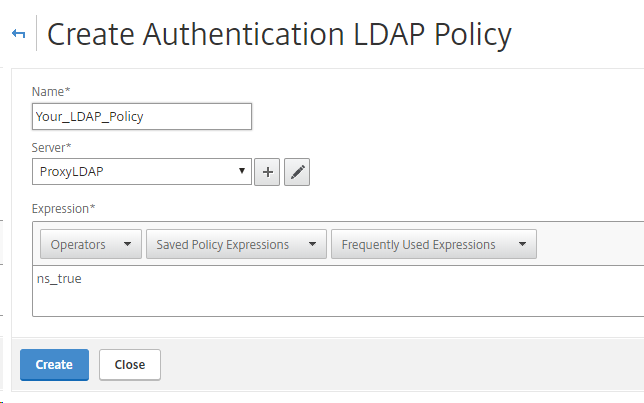Click the caret arrow on Operators button
Viewport: 644px width, 403px height.
(x=127, y=244)
